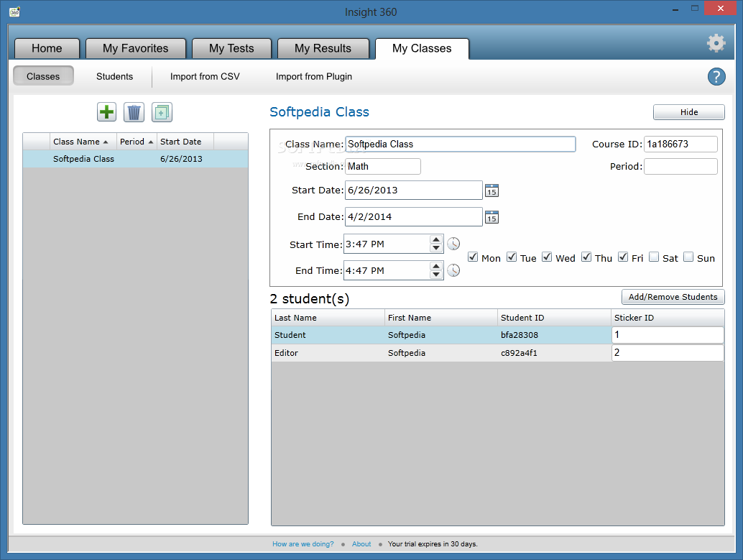Sort students by First Name header
The height and width of the screenshot is (560, 743).
(x=441, y=318)
